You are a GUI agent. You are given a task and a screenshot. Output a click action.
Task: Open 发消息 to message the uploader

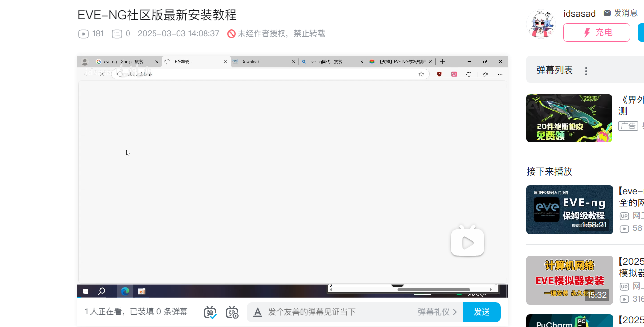click(620, 13)
